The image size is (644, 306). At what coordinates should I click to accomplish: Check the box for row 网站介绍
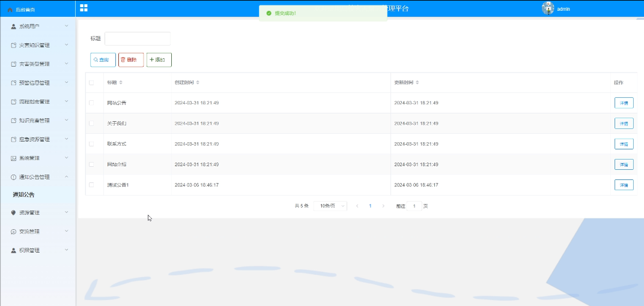(91, 164)
